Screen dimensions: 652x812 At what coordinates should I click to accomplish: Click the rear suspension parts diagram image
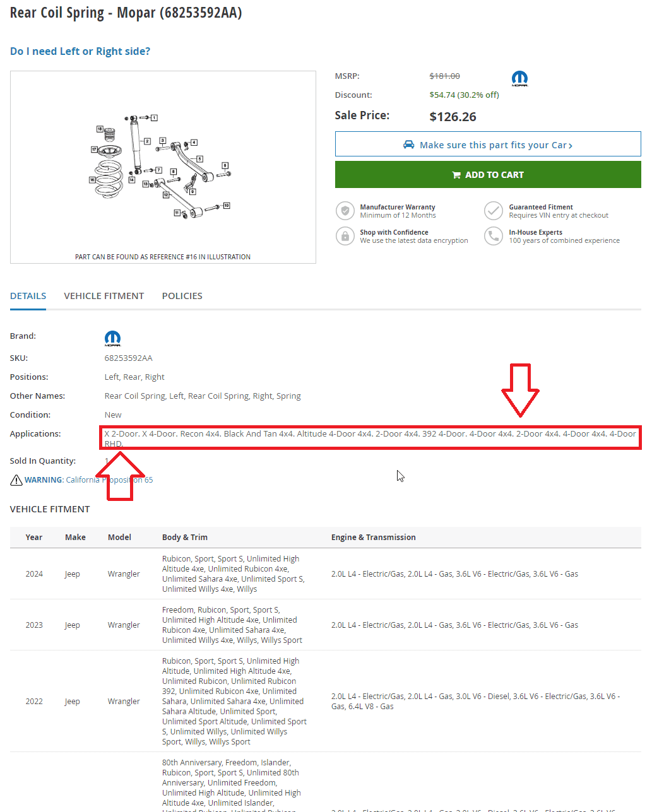coord(163,167)
